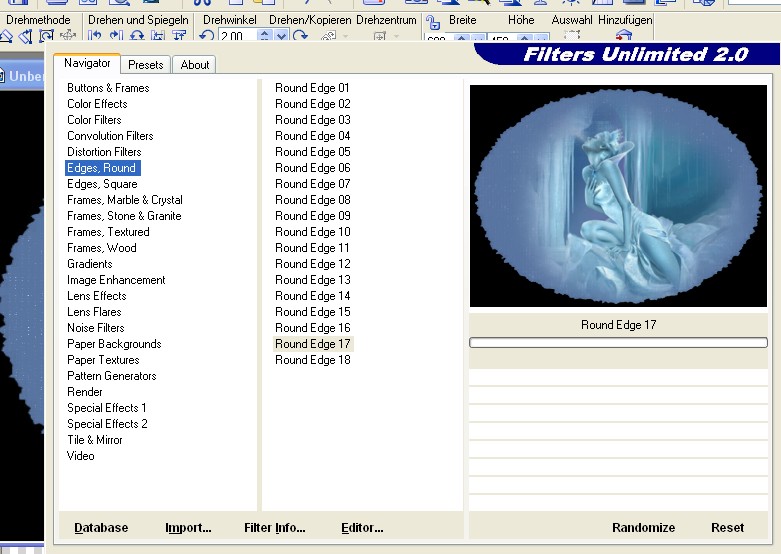The image size is (781, 554).
Task: Select the Round Edge 14 filter
Action: pyautogui.click(x=312, y=295)
